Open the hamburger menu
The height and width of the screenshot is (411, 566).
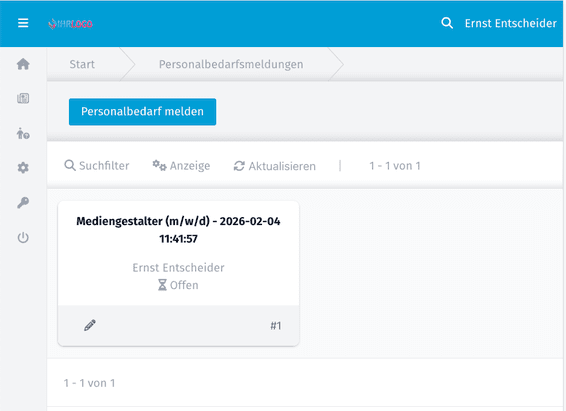[23, 23]
